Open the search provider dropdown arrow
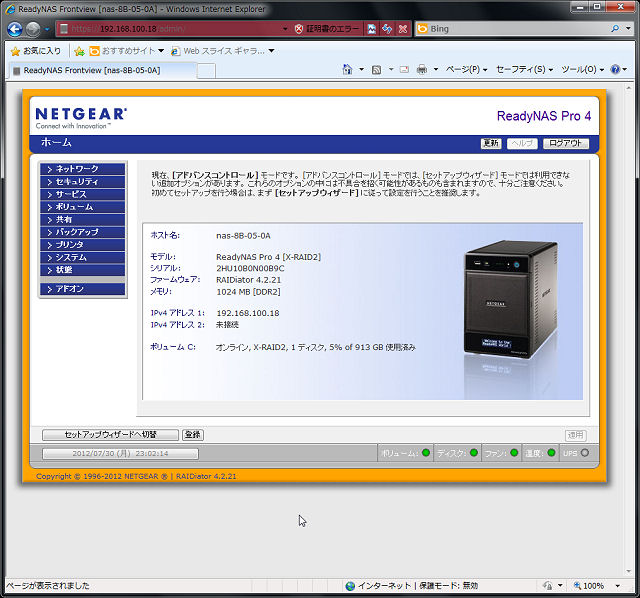 (x=628, y=29)
